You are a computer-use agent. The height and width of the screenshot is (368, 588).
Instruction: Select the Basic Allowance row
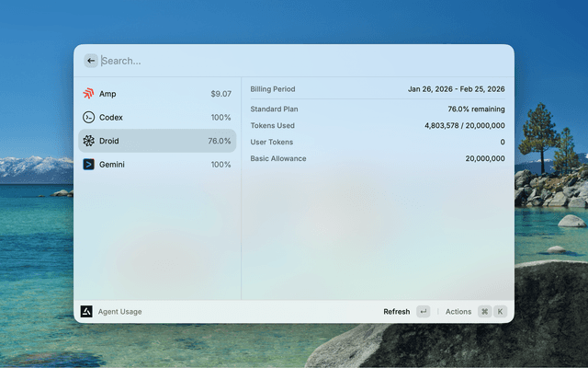click(377, 159)
